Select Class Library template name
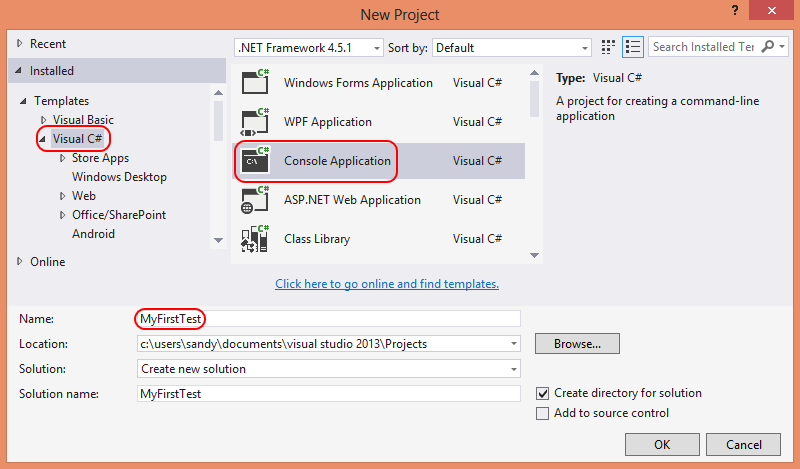This screenshot has height=469, width=800. tap(317, 239)
